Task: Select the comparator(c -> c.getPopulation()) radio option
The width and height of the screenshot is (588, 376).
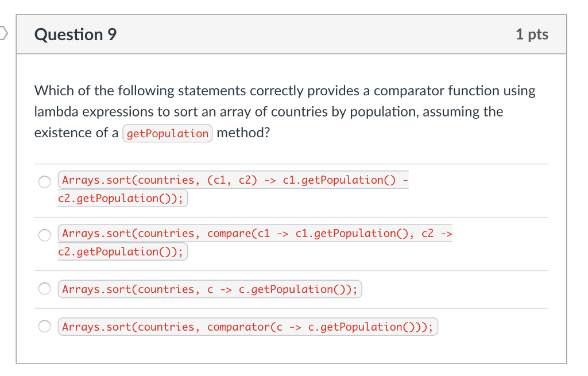Action: point(45,327)
